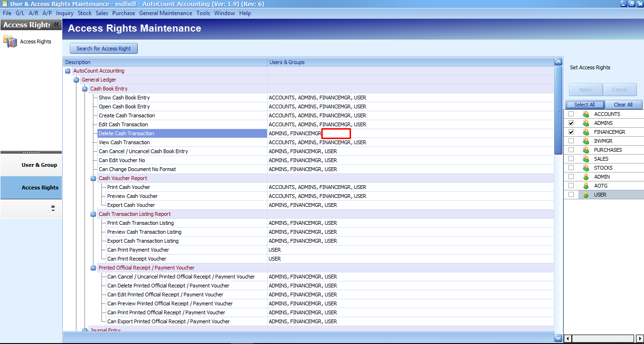Click the Description column header
This screenshot has width=644, height=344.
[x=165, y=62]
